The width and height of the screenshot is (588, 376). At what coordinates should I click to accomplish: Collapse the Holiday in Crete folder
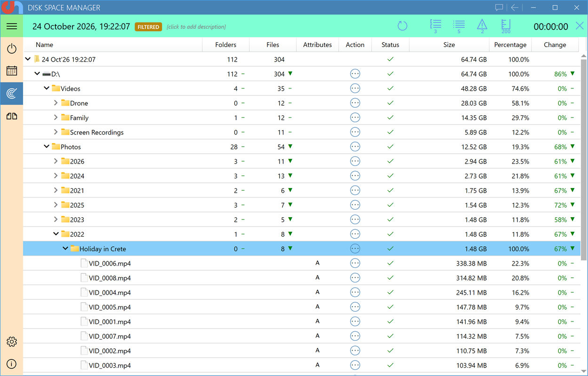pos(65,249)
